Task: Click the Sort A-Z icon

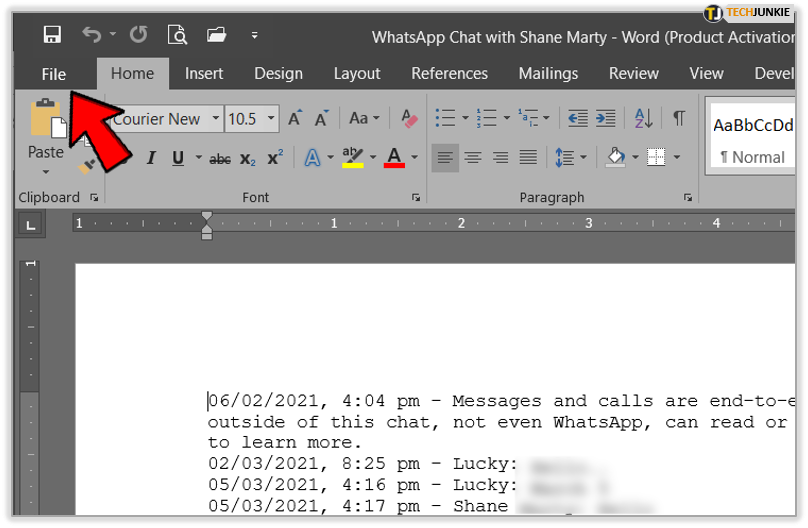Action: [643, 118]
